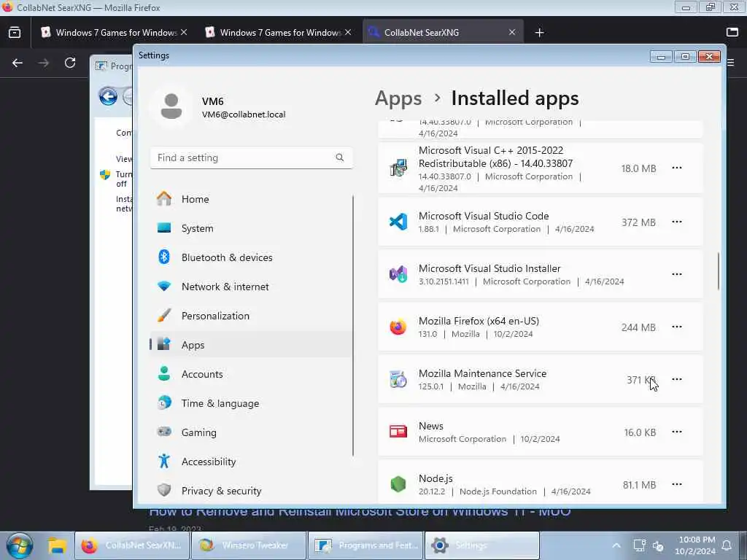Click Firefox back navigation arrow
The image size is (747, 560).
(18, 63)
